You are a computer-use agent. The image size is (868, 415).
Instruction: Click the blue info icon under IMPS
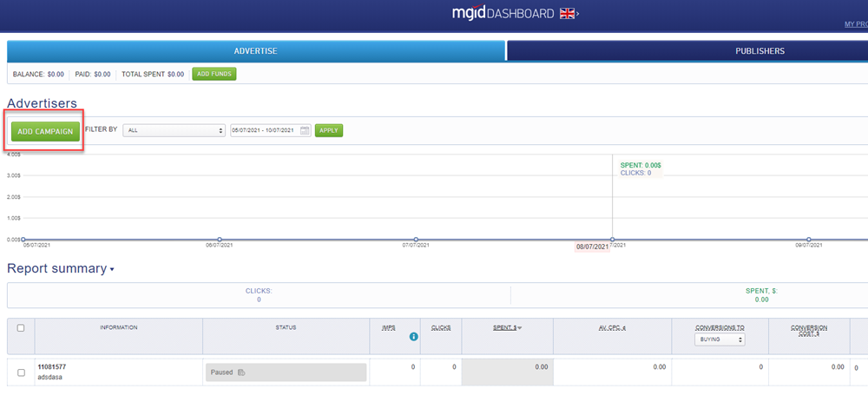[413, 336]
